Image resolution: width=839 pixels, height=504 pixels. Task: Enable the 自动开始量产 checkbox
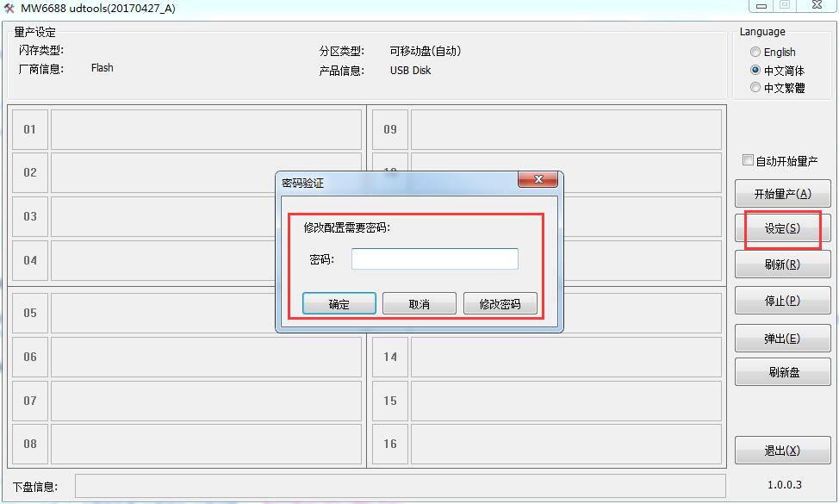[748, 160]
